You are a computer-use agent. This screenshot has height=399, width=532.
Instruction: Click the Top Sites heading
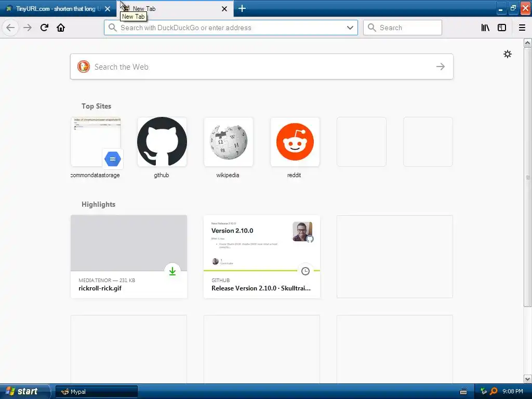point(96,106)
